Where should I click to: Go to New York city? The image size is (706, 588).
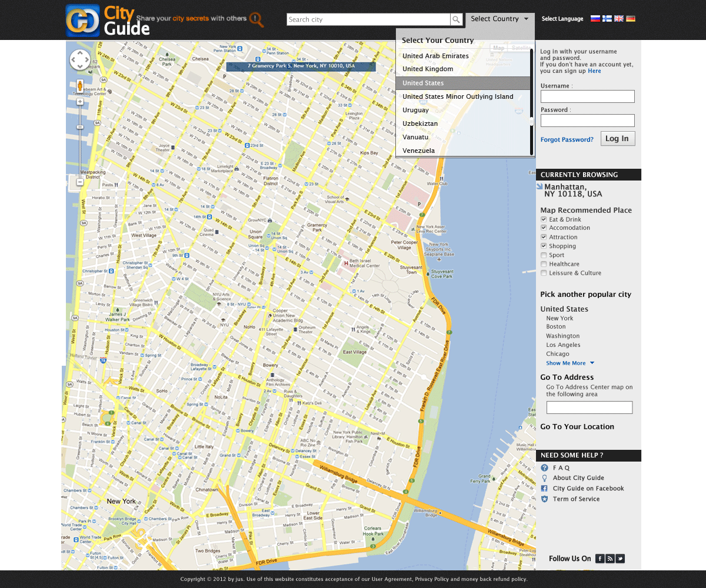click(560, 318)
